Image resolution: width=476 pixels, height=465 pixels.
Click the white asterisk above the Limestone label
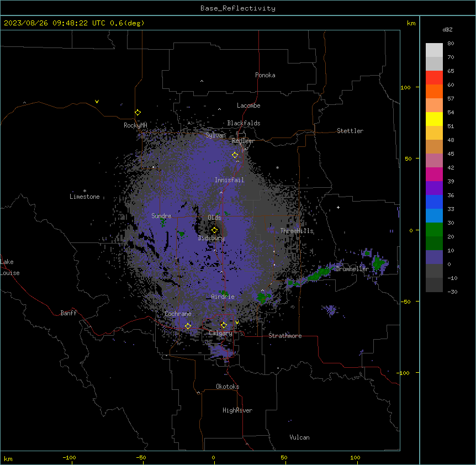click(84, 191)
